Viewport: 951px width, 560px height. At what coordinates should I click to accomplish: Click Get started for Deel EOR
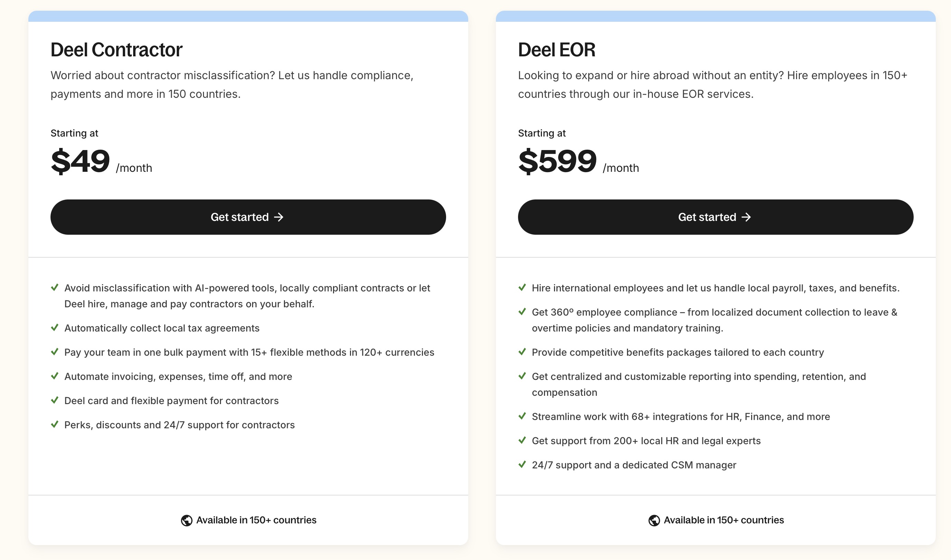coord(715,217)
